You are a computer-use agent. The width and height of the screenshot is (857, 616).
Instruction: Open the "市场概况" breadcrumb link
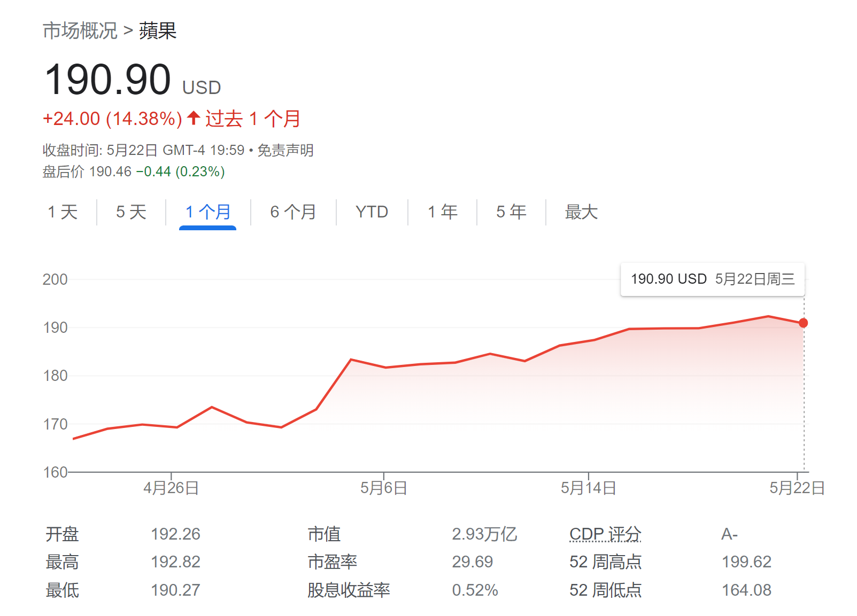point(79,31)
